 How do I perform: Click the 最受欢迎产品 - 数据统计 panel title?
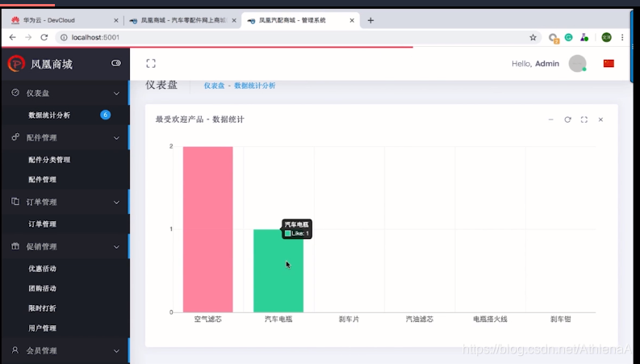pos(200,119)
